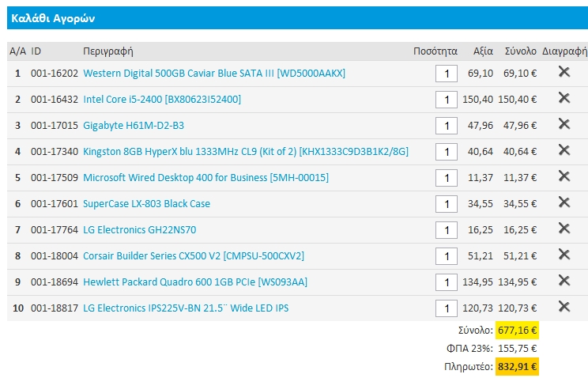
Task: Click the payable total 832,91 €
Action: pyautogui.click(x=517, y=366)
